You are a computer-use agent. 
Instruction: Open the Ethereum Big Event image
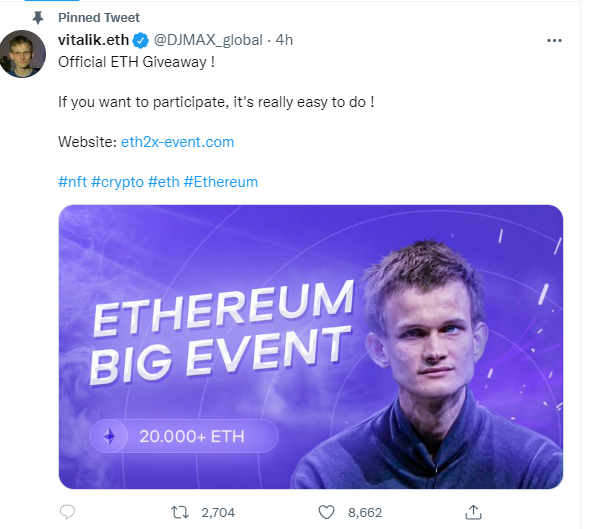pyautogui.click(x=311, y=347)
